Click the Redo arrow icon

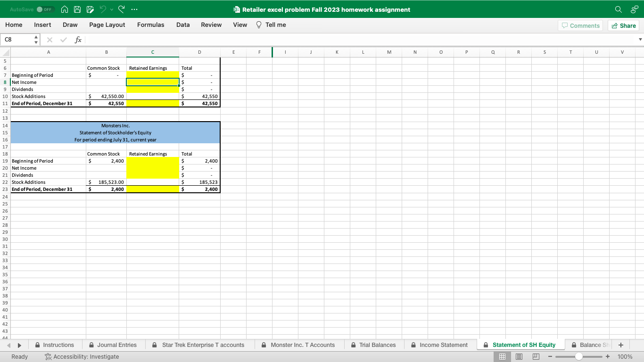click(121, 9)
